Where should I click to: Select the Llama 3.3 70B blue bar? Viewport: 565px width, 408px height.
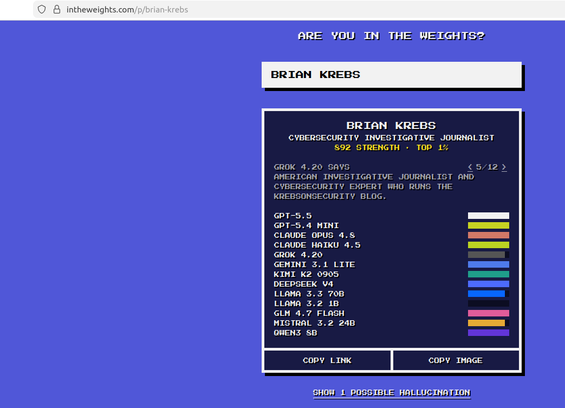pos(488,294)
